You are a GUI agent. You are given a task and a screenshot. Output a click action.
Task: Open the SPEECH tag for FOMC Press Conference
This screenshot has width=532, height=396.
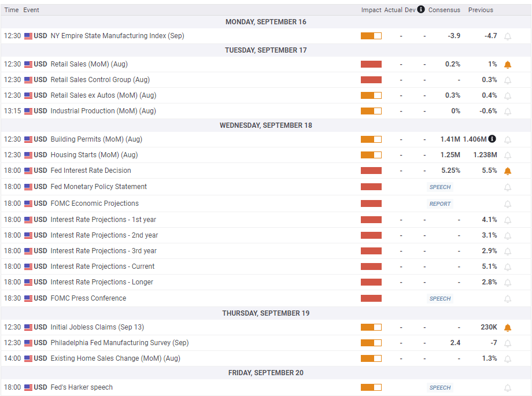click(x=440, y=299)
